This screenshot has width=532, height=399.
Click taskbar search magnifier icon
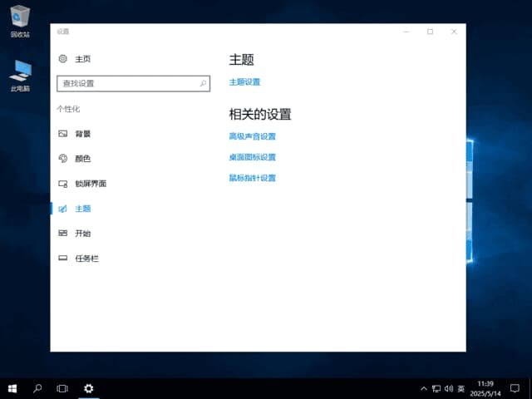click(37, 388)
